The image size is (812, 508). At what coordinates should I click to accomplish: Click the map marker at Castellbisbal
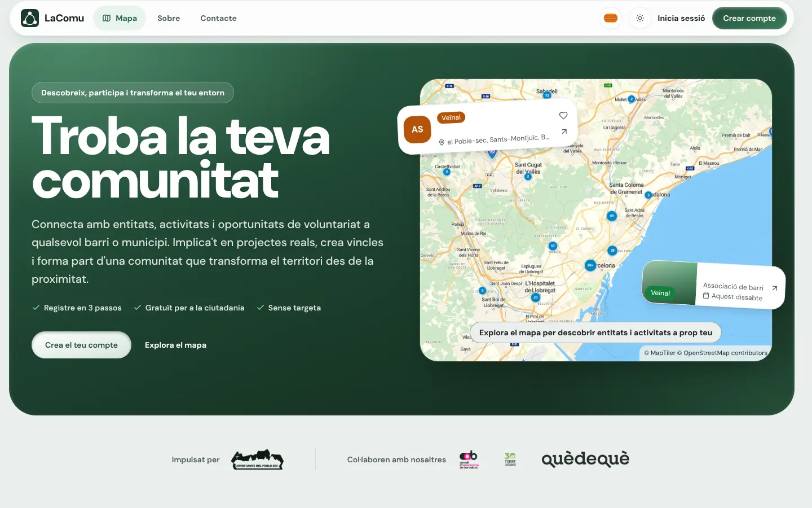(x=447, y=172)
